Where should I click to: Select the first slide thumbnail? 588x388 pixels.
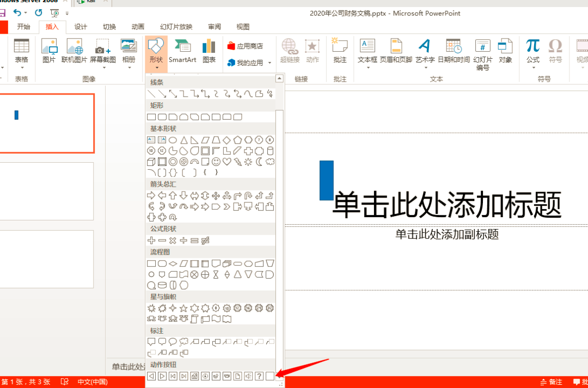47,124
